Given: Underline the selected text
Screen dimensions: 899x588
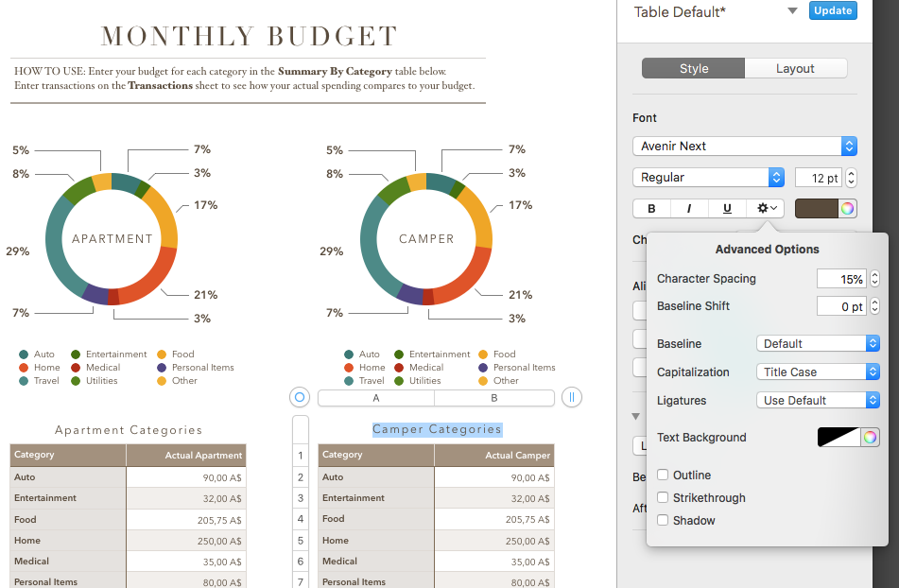Looking at the screenshot, I should click(x=728, y=208).
